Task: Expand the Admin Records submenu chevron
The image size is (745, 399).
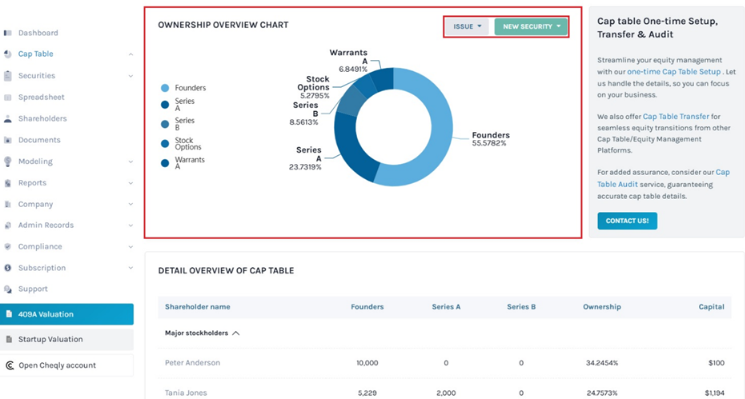Action: point(131,225)
